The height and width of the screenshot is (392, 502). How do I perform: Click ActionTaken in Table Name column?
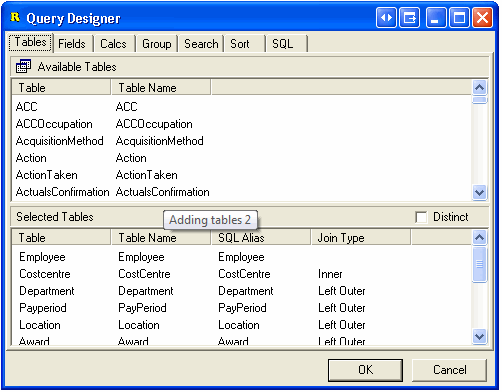(147, 175)
